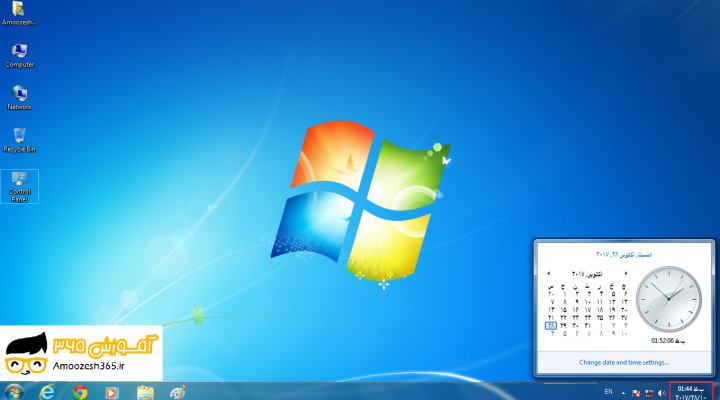Screen dimensions: 720x400
Task: Select date 22 in the calendar
Action: [x=563, y=317]
